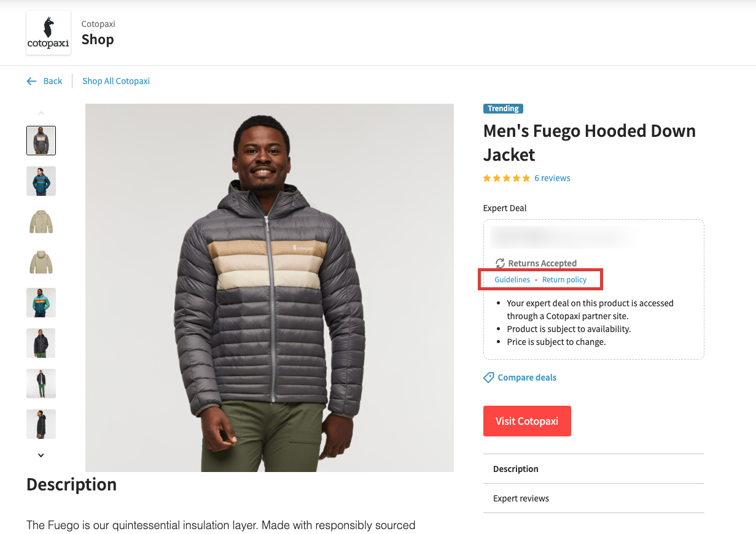Viewport: 756px width, 534px height.
Task: Click the Trending badge
Action: pyautogui.click(x=503, y=109)
